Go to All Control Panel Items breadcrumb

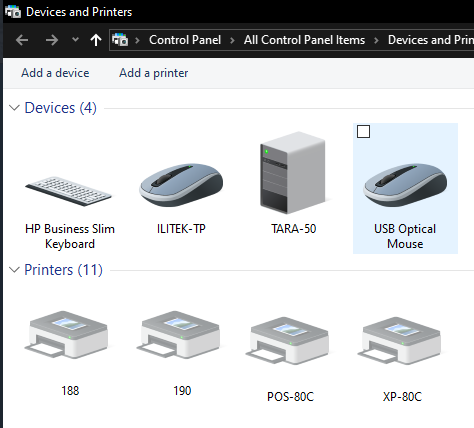[x=304, y=40]
